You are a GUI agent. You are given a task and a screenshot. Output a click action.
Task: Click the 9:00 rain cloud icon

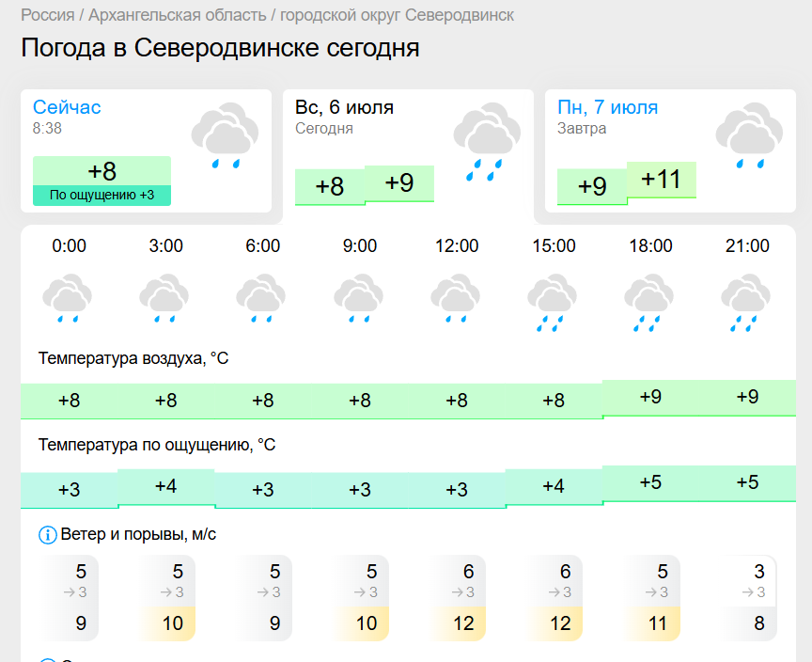pyautogui.click(x=358, y=298)
